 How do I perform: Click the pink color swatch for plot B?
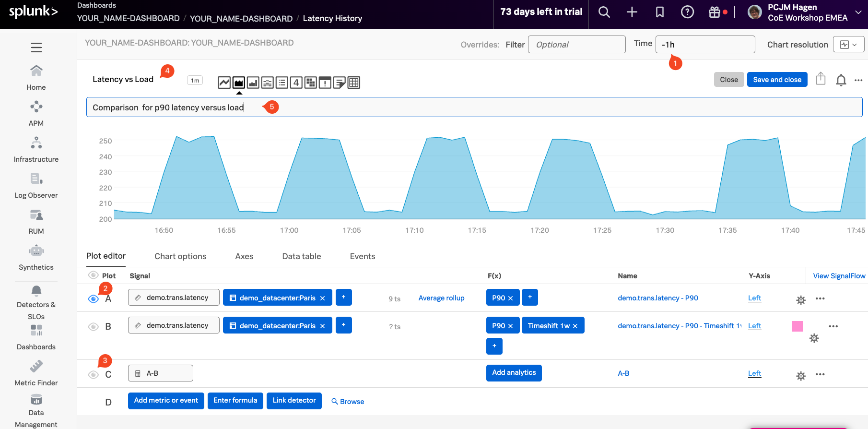click(x=797, y=326)
